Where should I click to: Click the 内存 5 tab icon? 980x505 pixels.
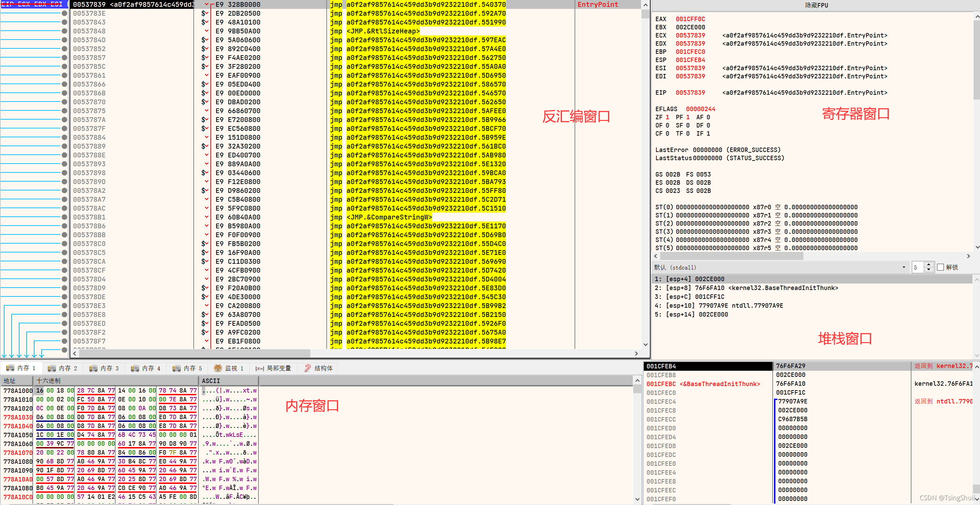coord(176,368)
